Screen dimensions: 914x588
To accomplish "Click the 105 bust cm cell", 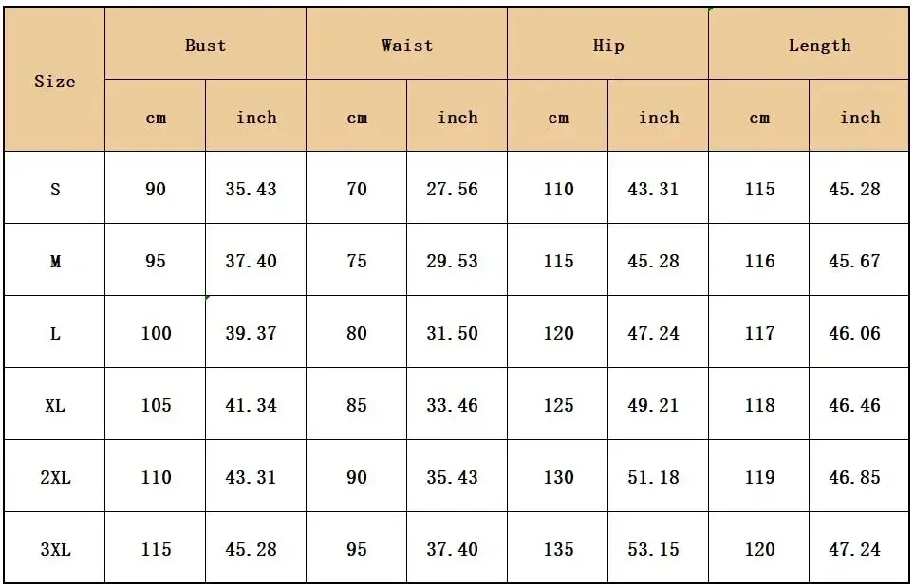I will (x=155, y=403).
